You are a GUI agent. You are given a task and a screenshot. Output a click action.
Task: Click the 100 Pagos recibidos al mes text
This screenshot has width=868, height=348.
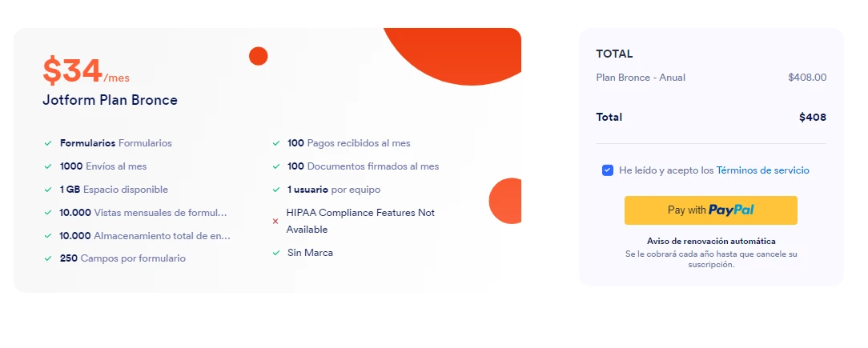[349, 142]
